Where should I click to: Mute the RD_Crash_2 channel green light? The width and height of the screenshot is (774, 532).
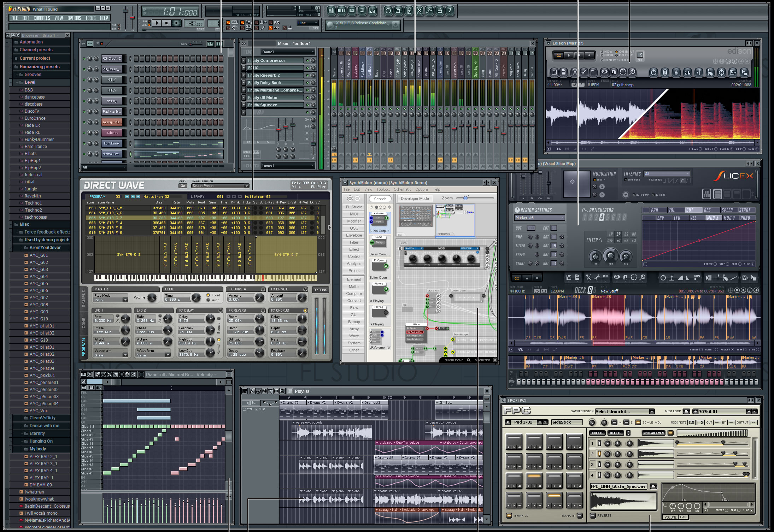click(84, 59)
